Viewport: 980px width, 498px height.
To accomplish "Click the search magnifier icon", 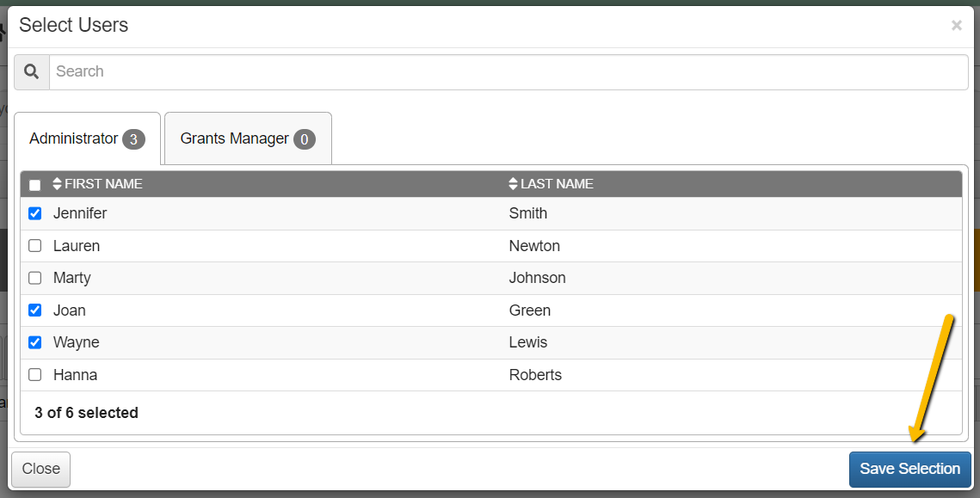I will tap(32, 72).
